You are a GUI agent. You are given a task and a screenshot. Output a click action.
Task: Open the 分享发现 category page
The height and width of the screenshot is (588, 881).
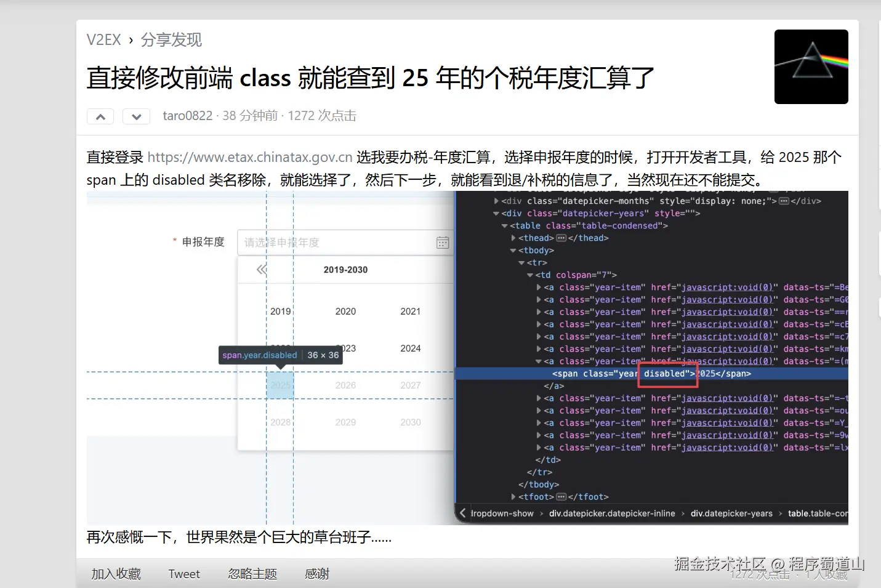click(x=171, y=39)
